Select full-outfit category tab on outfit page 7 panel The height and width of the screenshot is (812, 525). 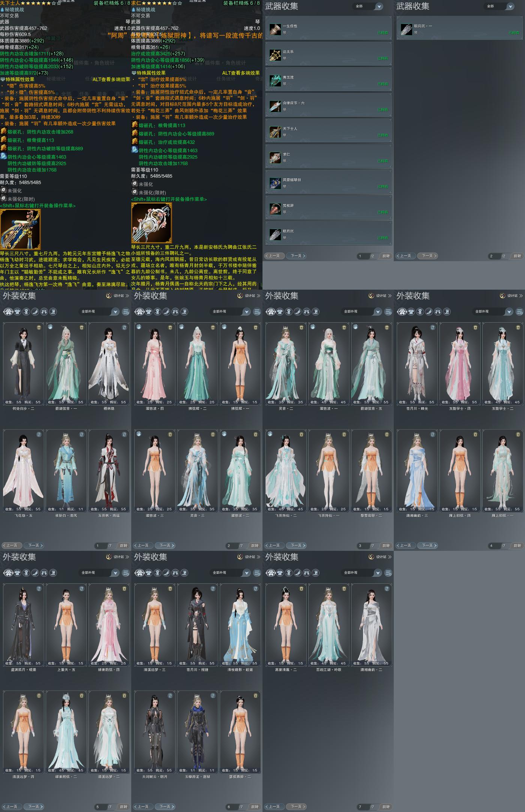pos(270,573)
